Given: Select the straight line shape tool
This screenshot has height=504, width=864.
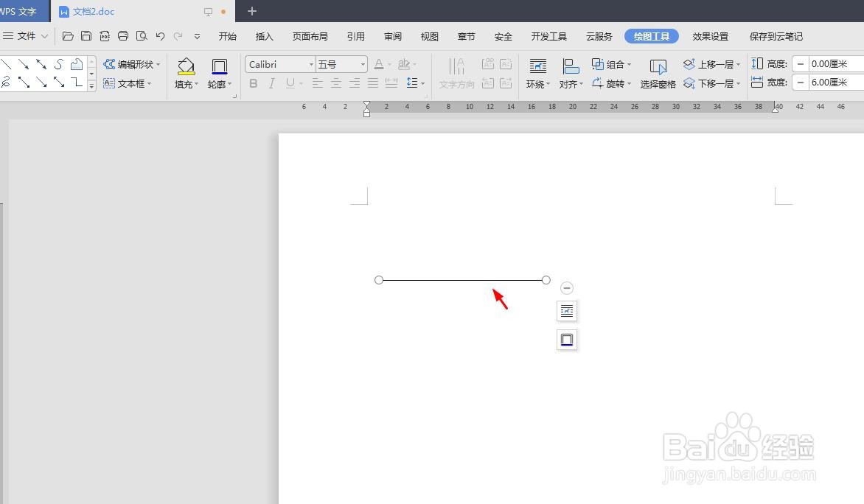Looking at the screenshot, I should pyautogui.click(x=5, y=64).
